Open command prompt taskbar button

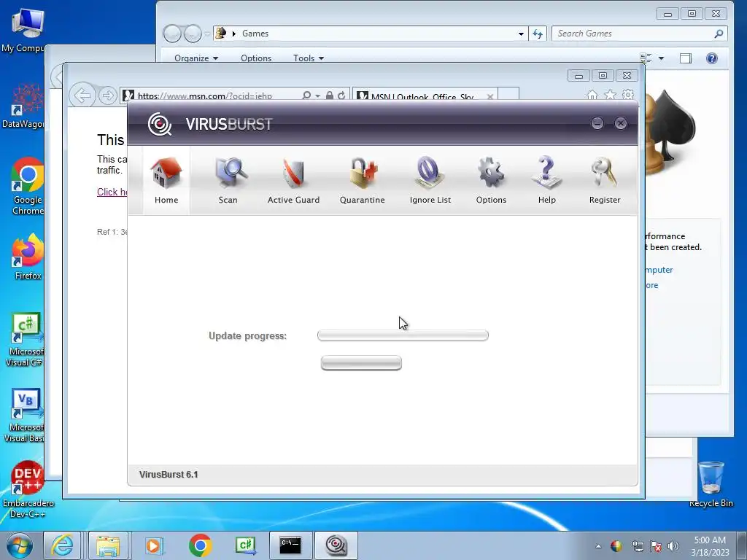290,545
